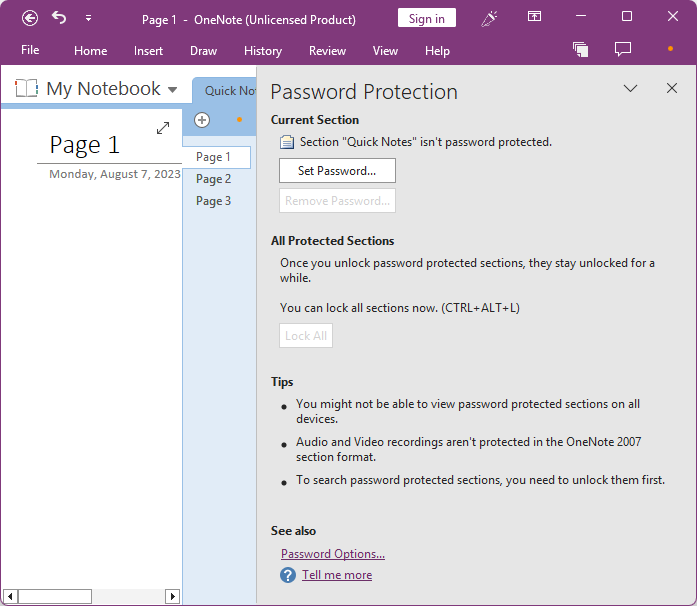Click the orange dot in the ribbon
This screenshot has width=697, height=606.
pyautogui.click(x=670, y=48)
